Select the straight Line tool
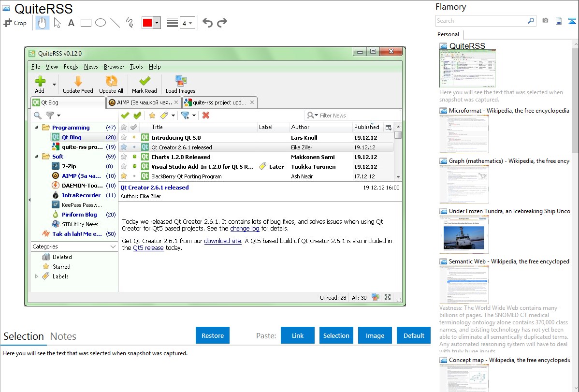The height and width of the screenshot is (392, 579). point(115,23)
